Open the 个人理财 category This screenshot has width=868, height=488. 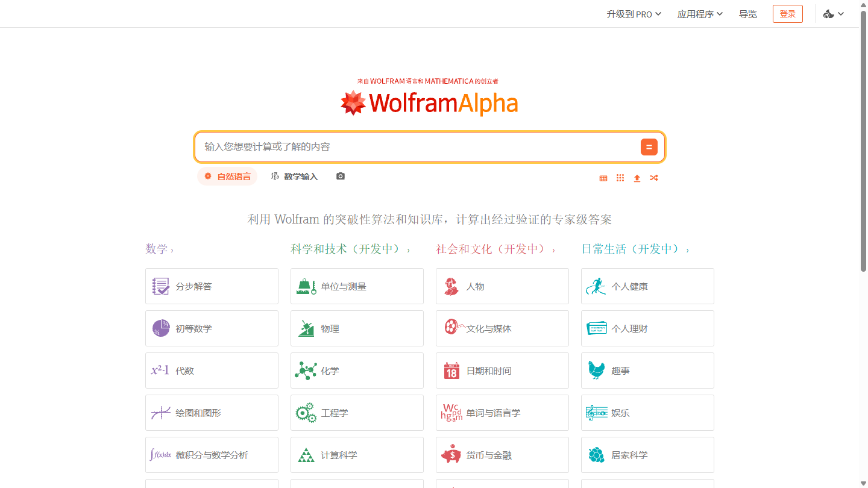tap(647, 328)
